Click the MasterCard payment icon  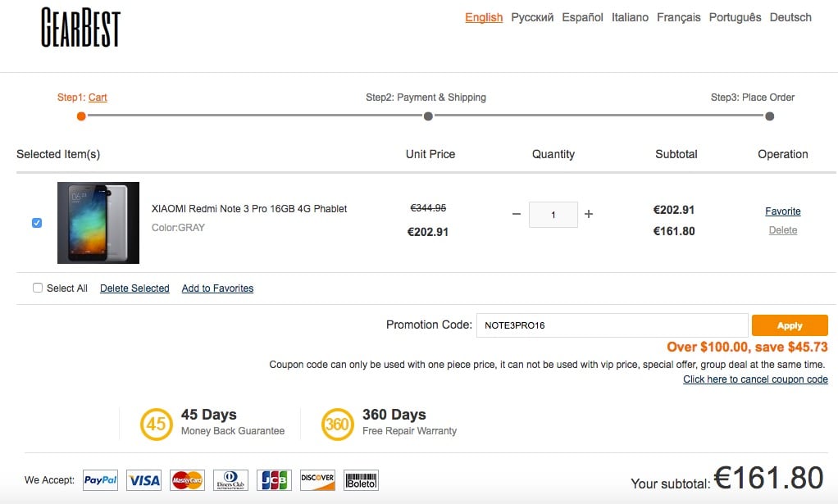tap(187, 480)
